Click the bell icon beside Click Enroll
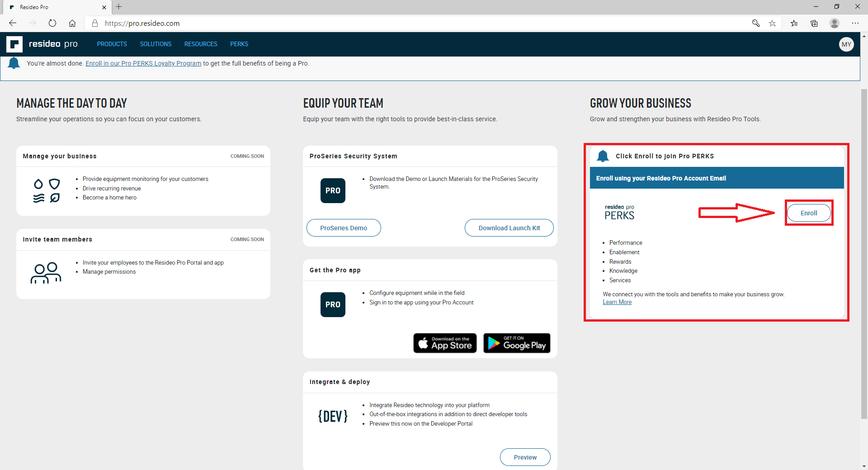 click(x=603, y=156)
